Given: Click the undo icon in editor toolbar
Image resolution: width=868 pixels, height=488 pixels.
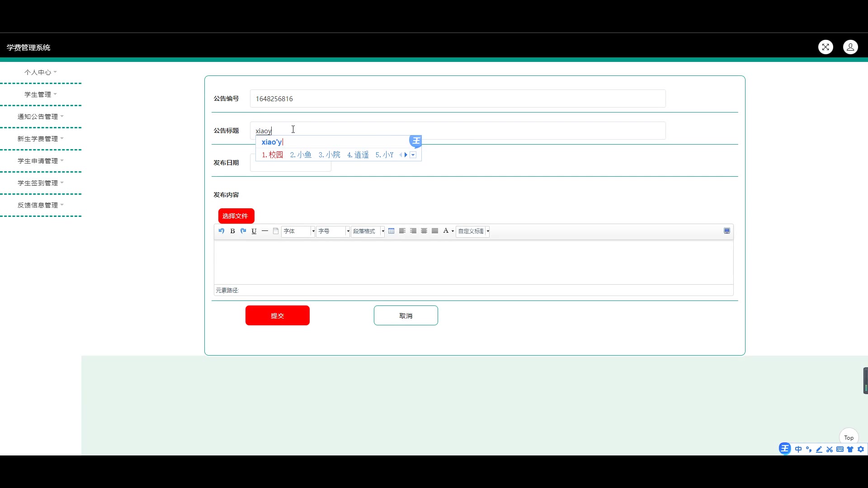Looking at the screenshot, I should pos(222,231).
